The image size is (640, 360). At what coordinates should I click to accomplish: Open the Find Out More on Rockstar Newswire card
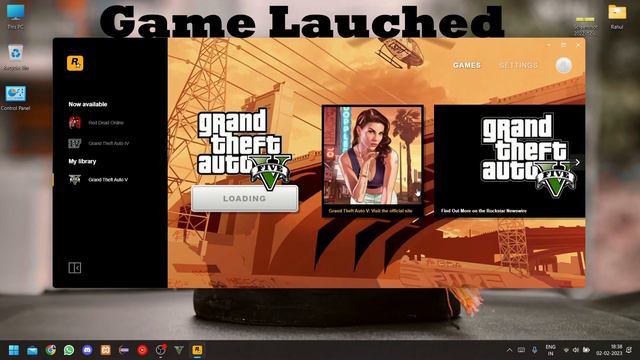click(x=509, y=161)
